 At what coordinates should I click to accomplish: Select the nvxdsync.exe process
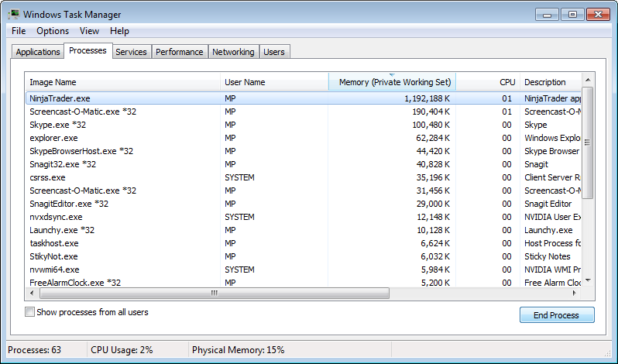[x=304, y=217]
